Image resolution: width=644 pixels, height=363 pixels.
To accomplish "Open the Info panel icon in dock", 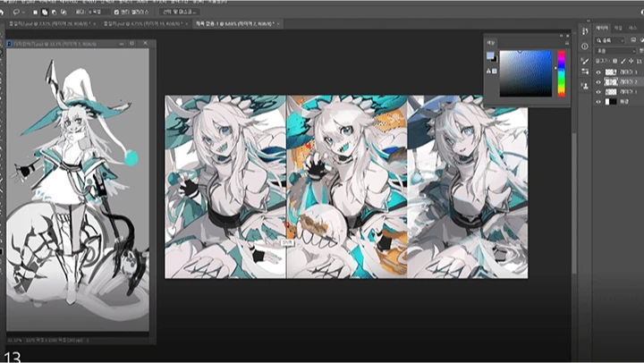I will point(585,46).
